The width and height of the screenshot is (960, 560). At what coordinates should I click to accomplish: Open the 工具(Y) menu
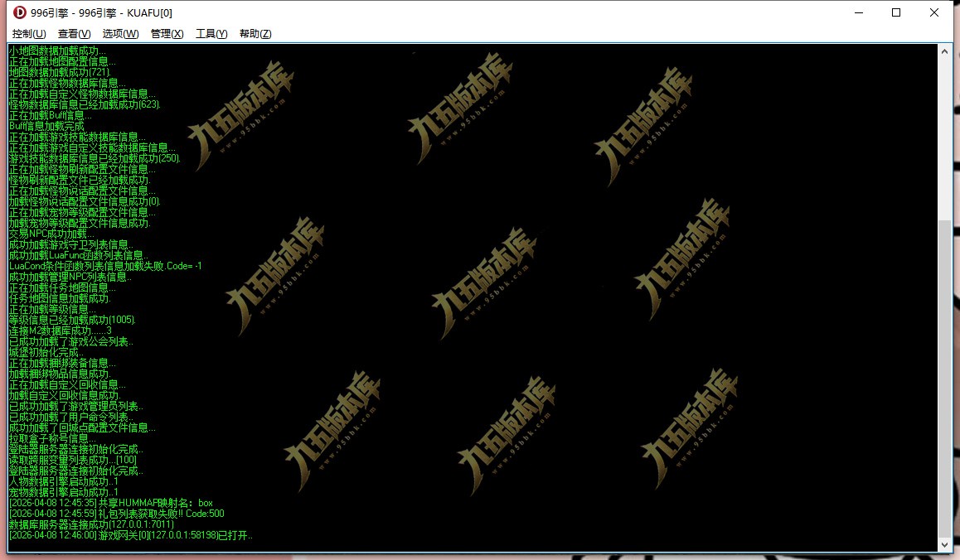pos(211,34)
